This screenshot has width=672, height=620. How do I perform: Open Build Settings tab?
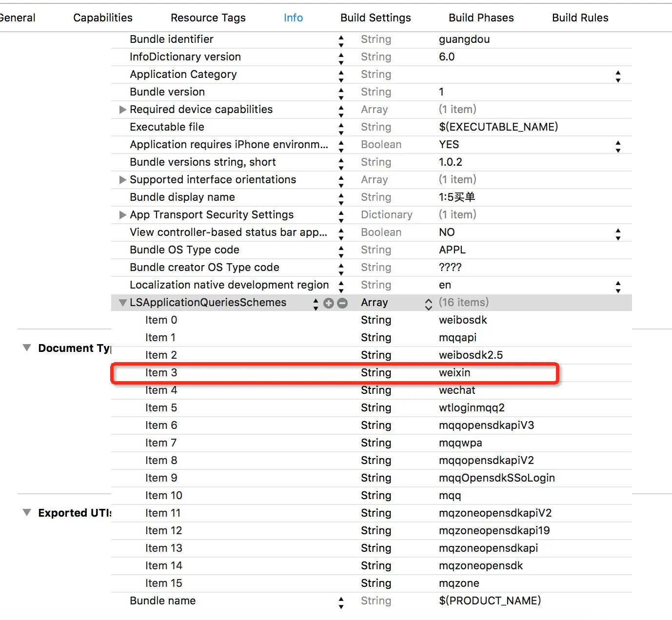[x=376, y=18]
